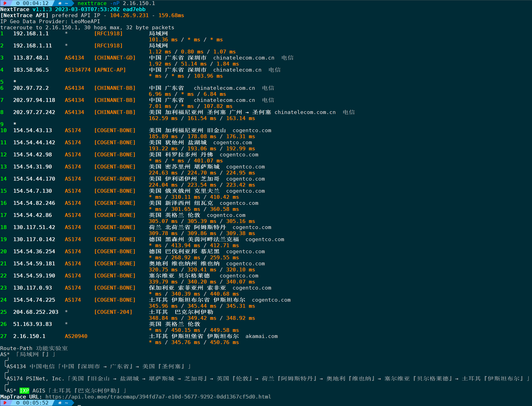Click hop 2 IP 192.168.1.11
Viewport: 532px width, 406px height.
(x=32, y=45)
